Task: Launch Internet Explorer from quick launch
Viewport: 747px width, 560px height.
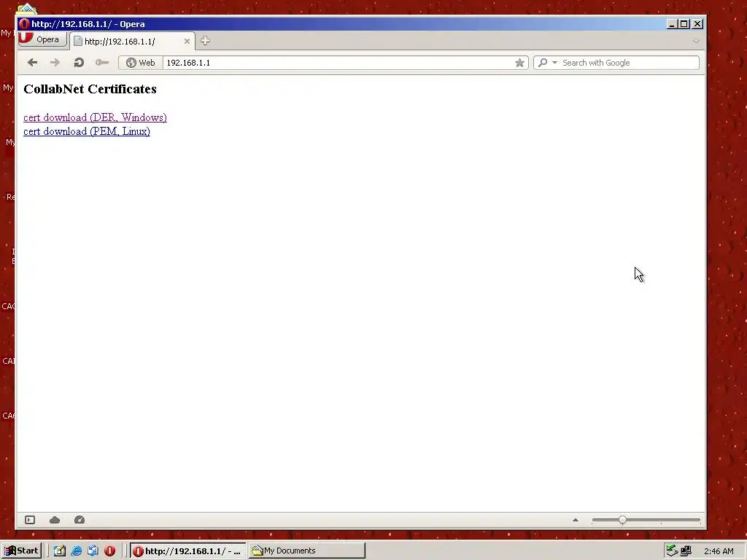Action: (76, 551)
